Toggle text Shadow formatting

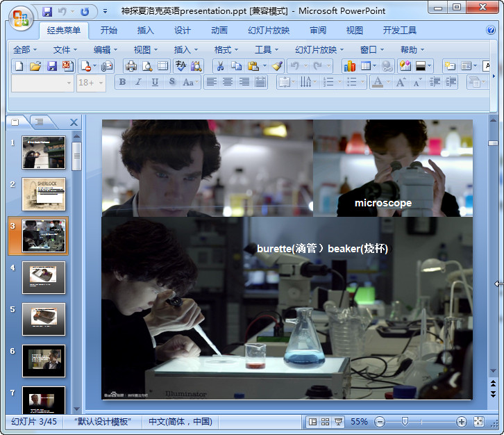(x=172, y=83)
